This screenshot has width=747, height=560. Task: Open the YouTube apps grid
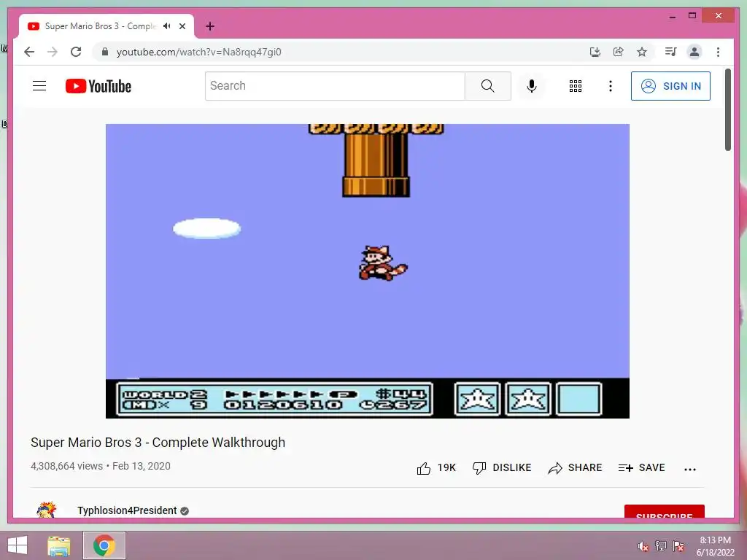click(x=575, y=86)
